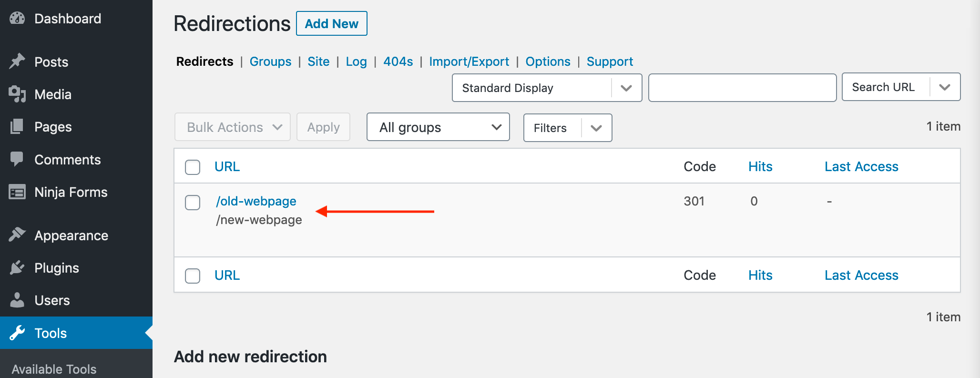The width and height of the screenshot is (980, 378).
Task: Click the Search URL button
Action: [883, 87]
